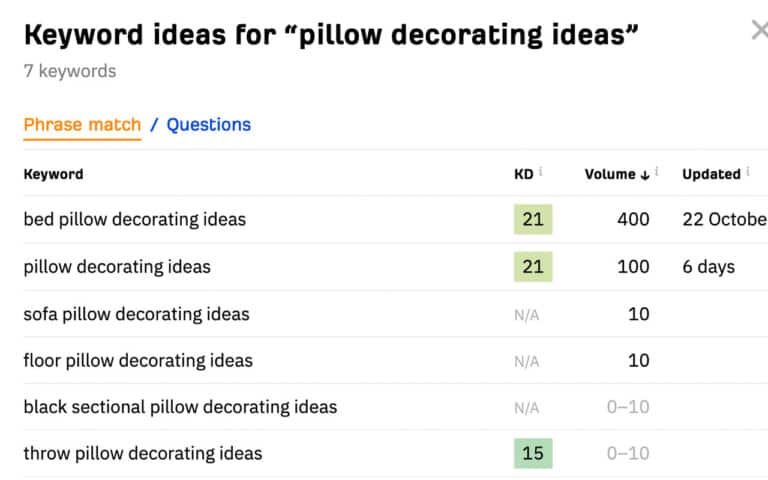768x480 pixels.
Task: Select sofa pillow decorating ideas keyword
Action: (x=136, y=314)
